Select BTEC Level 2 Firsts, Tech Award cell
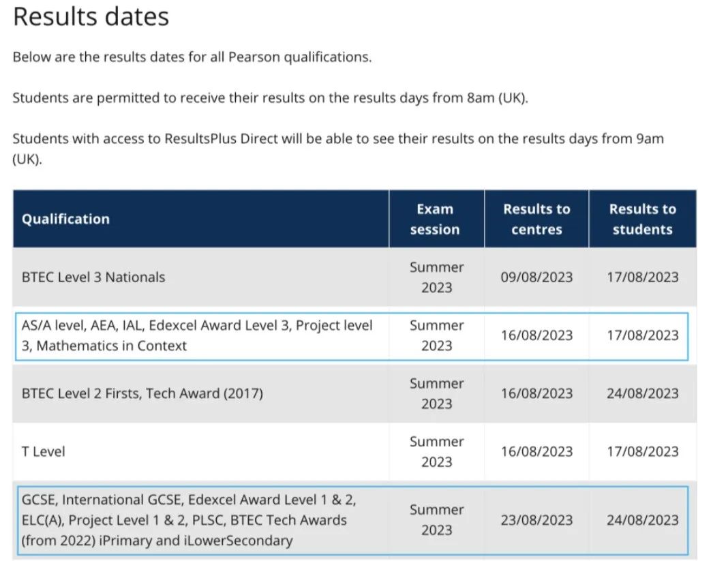The height and width of the screenshot is (561, 728). click(x=142, y=393)
